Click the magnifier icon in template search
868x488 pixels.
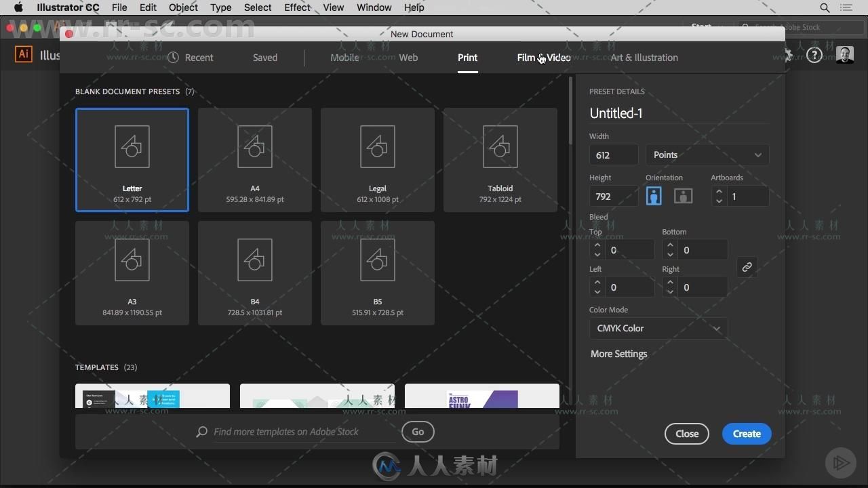tap(201, 432)
